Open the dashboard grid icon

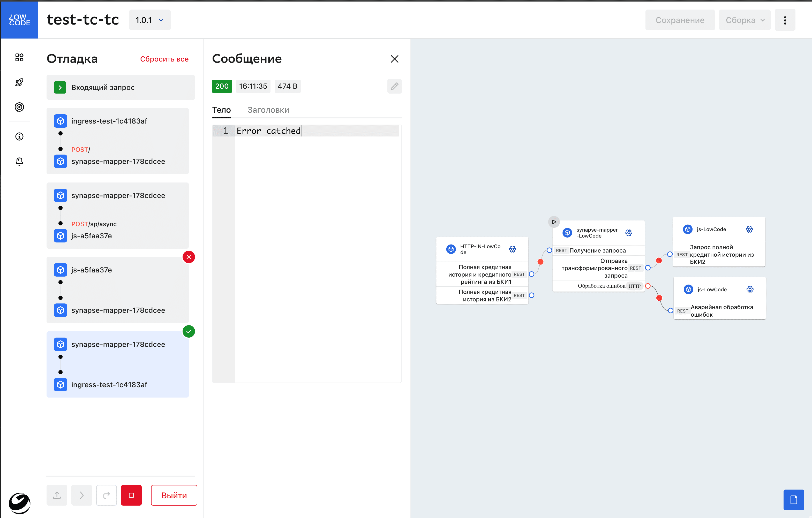(x=19, y=57)
